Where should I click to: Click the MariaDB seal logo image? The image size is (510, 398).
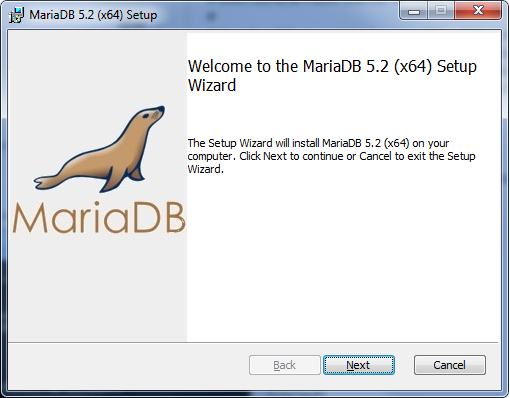click(x=100, y=149)
